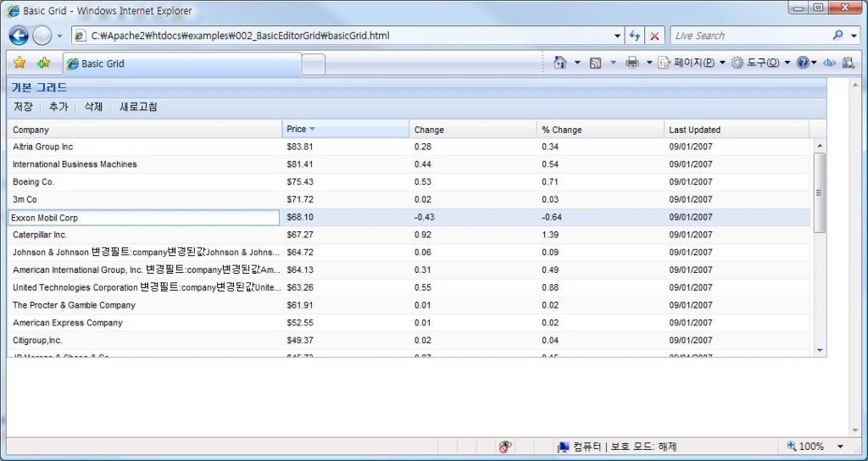Click the 1.39 percent change cell
Image resolution: width=868 pixels, height=461 pixels.
point(600,235)
